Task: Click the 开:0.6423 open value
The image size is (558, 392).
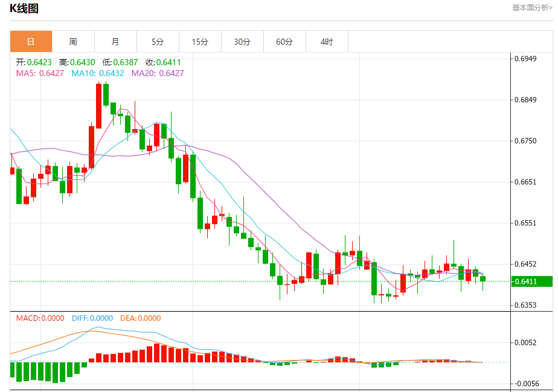Action: (34, 62)
